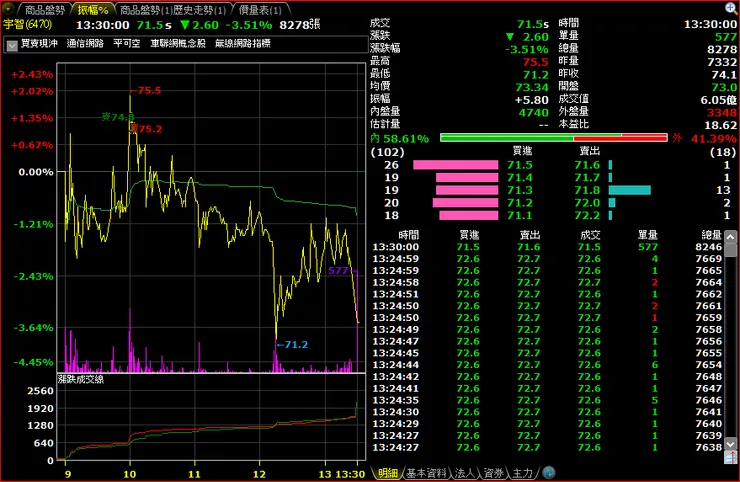Screen dimensions: 740x482
Task: Select the 明細 bottom tab
Action: point(387,473)
